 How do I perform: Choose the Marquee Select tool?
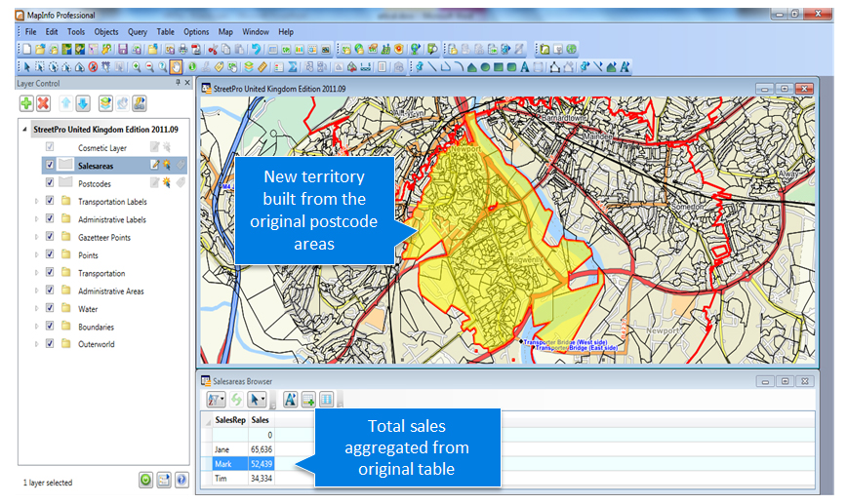click(39, 67)
